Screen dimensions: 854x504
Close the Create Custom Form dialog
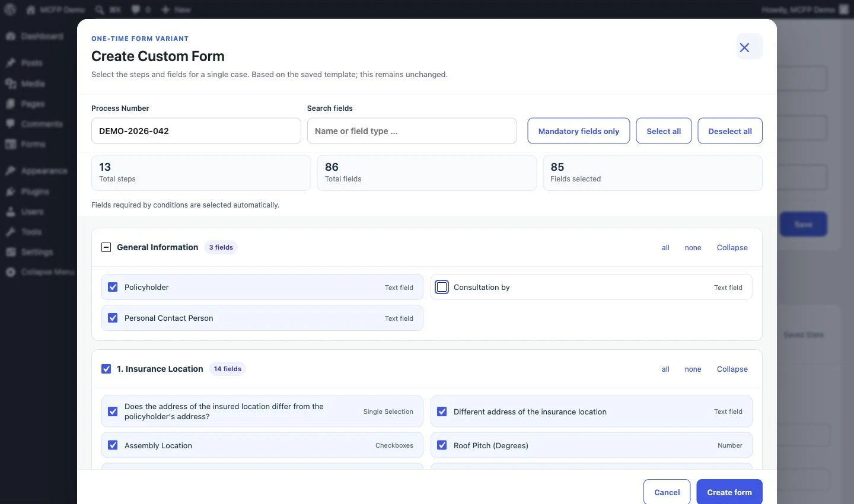pyautogui.click(x=749, y=47)
